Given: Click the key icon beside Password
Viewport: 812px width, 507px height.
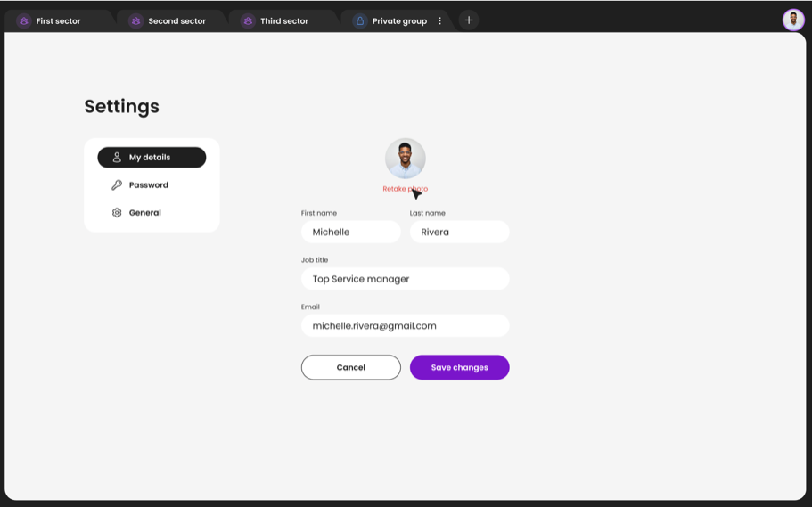Looking at the screenshot, I should (117, 185).
